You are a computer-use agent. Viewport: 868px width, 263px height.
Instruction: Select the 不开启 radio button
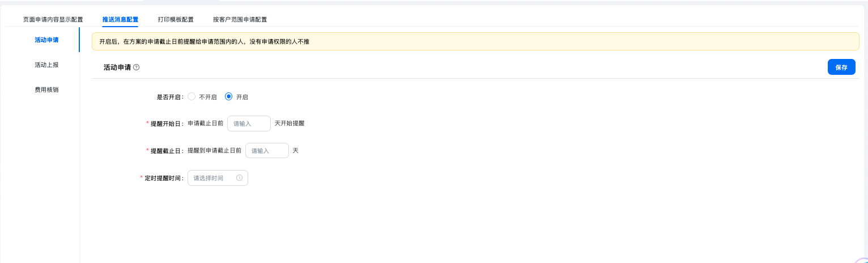pyautogui.click(x=192, y=97)
